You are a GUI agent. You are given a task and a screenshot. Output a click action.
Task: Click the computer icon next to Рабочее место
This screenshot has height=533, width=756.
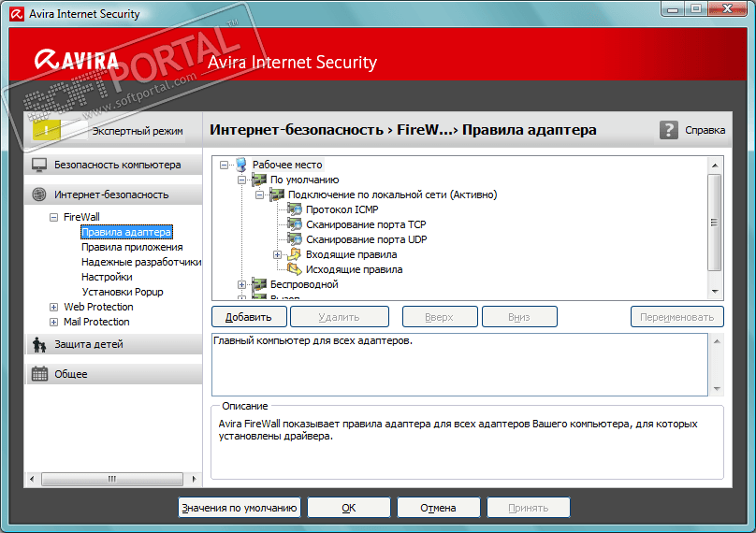point(241,165)
